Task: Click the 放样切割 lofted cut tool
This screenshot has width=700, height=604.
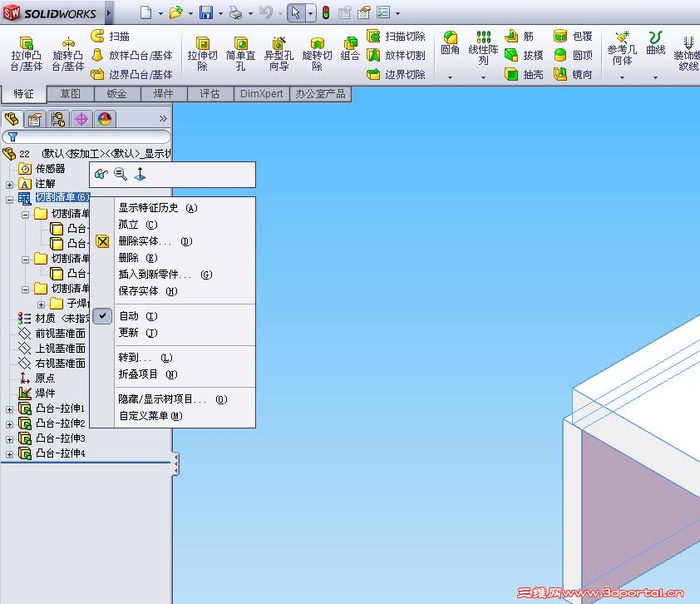Action: click(x=396, y=56)
